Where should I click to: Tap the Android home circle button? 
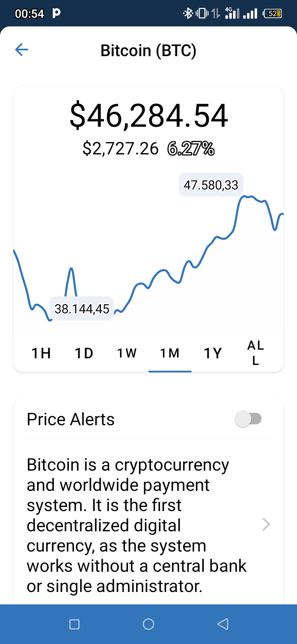click(x=148, y=624)
